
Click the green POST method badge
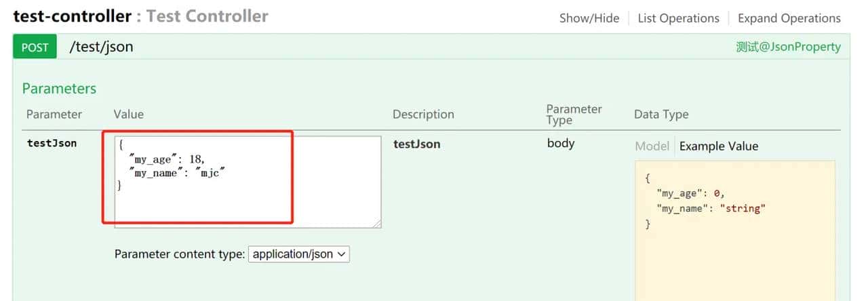[x=35, y=47]
